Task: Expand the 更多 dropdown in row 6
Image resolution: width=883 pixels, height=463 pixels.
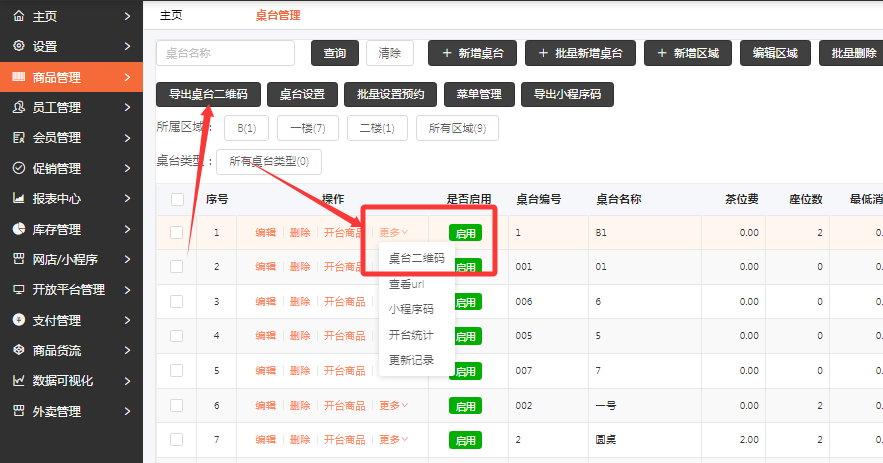Action: (393, 405)
